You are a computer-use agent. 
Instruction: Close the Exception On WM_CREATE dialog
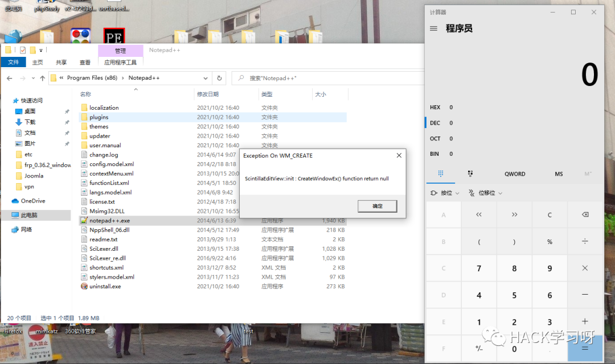click(399, 155)
